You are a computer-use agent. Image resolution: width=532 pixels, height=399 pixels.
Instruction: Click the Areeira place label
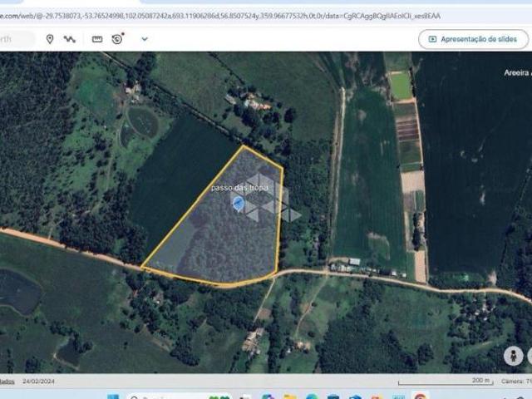(x=515, y=73)
